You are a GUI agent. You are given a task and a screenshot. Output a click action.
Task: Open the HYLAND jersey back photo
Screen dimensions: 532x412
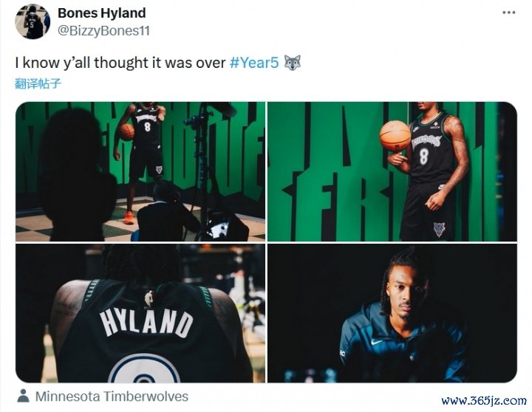[x=140, y=313]
